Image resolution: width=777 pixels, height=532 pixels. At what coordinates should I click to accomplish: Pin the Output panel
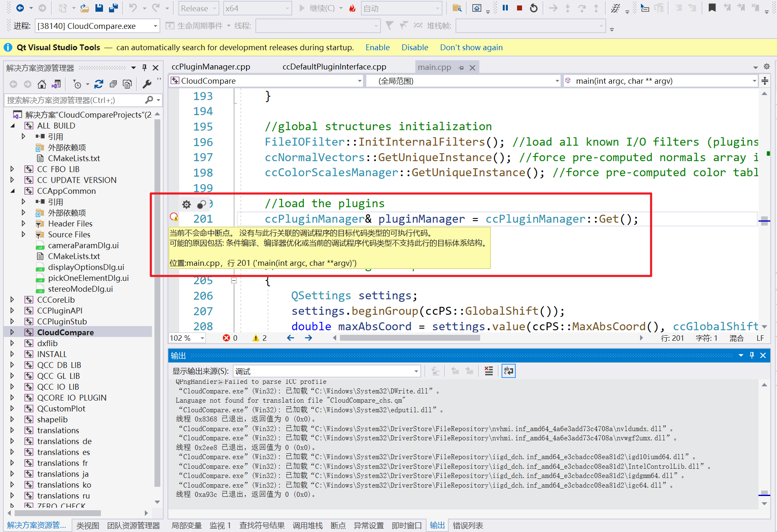752,355
